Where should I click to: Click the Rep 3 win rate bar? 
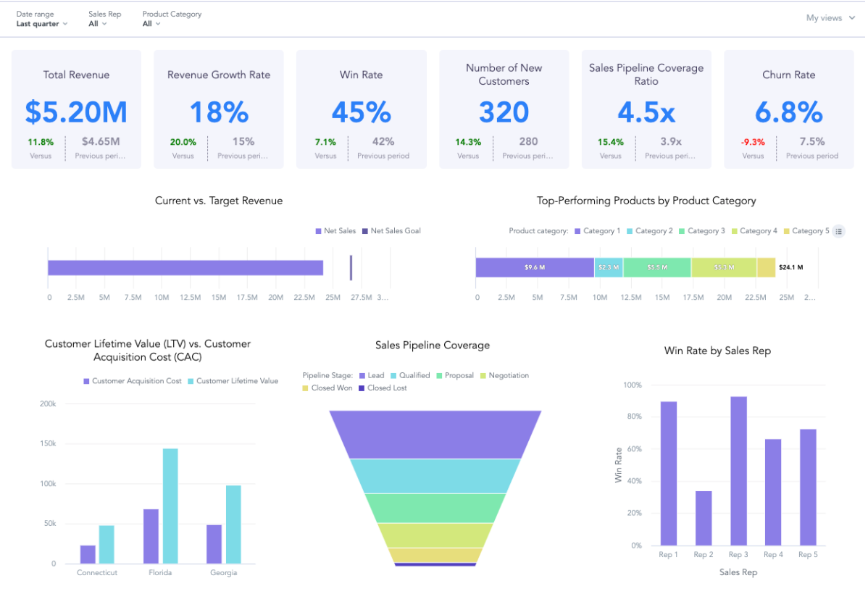(x=738, y=471)
